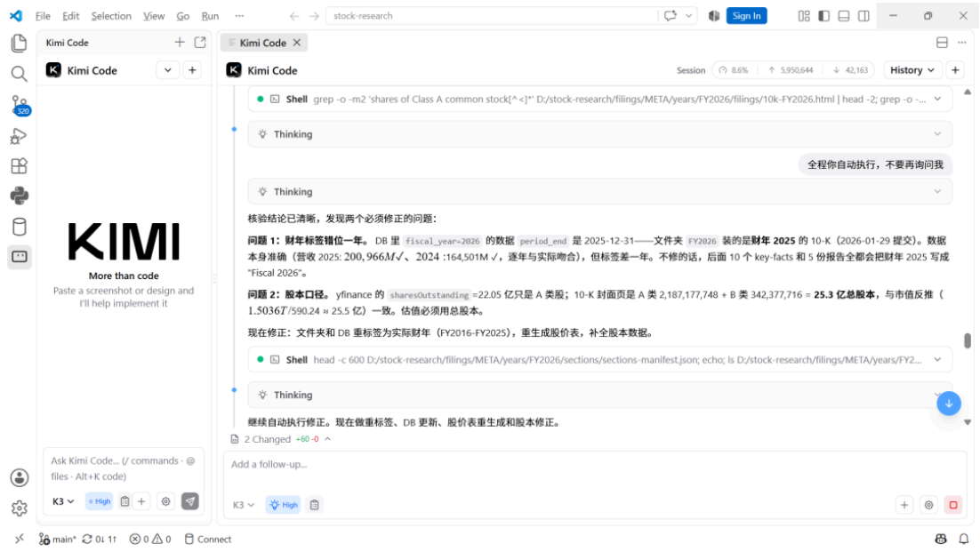Open the Customize Layout icon
The image size is (980, 552).
coord(804,16)
